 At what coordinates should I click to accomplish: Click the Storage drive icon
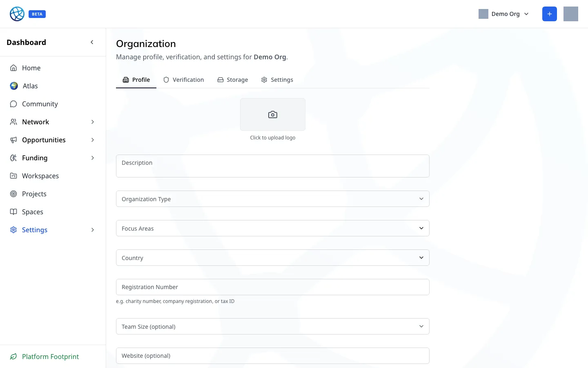tap(220, 80)
